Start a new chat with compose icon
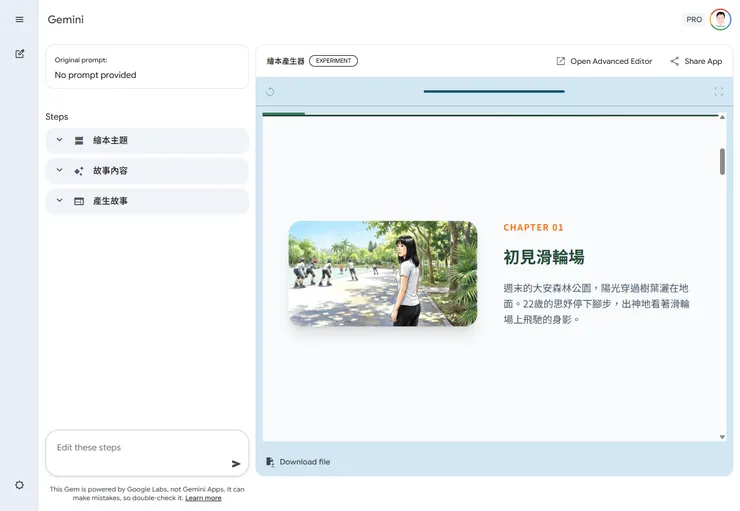Image resolution: width=740 pixels, height=511 pixels. coord(19,54)
